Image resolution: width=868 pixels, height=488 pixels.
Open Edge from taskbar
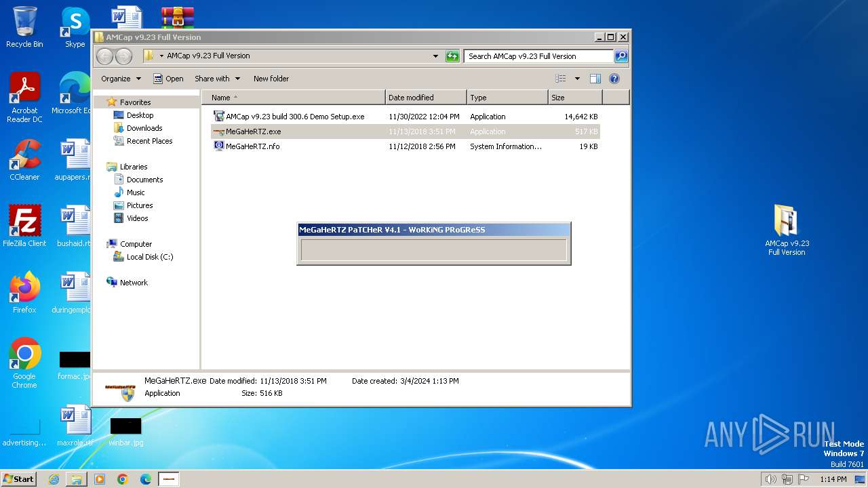145,479
